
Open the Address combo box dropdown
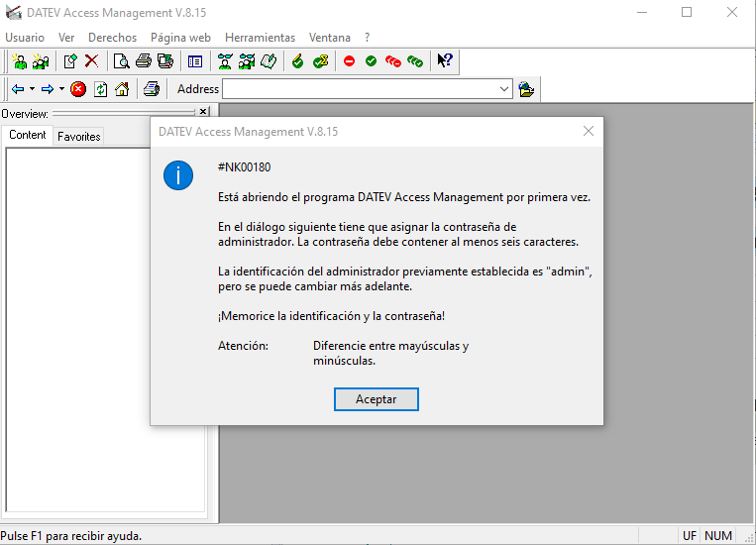click(x=504, y=89)
